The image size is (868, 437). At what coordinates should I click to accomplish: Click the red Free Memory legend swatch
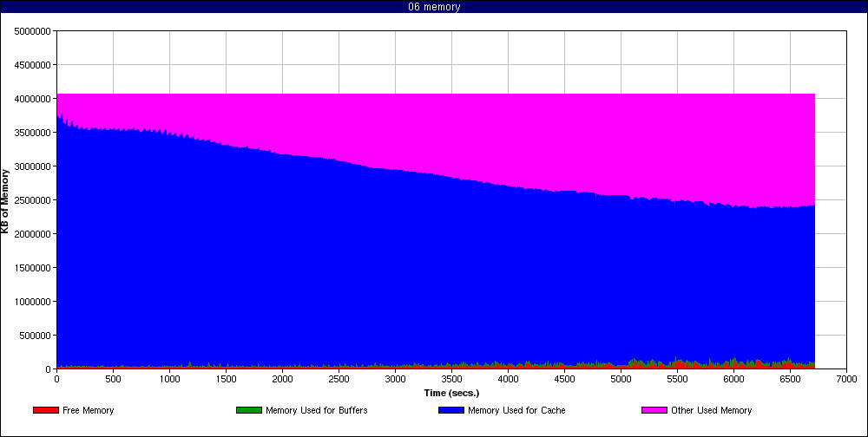click(46, 410)
